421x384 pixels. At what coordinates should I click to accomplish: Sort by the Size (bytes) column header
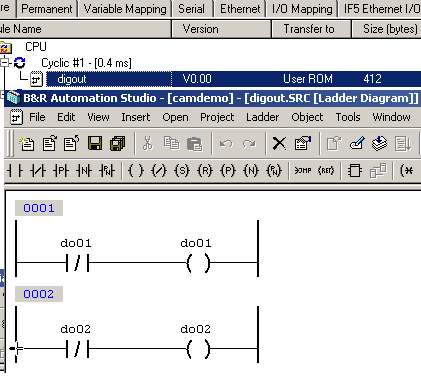pos(387,29)
